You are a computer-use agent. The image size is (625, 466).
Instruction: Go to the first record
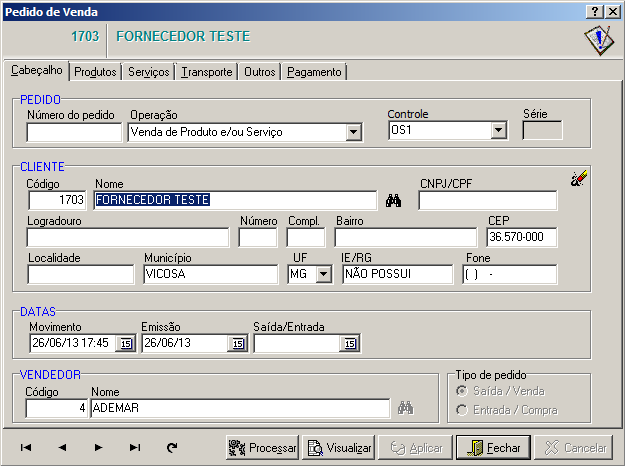[26, 448]
